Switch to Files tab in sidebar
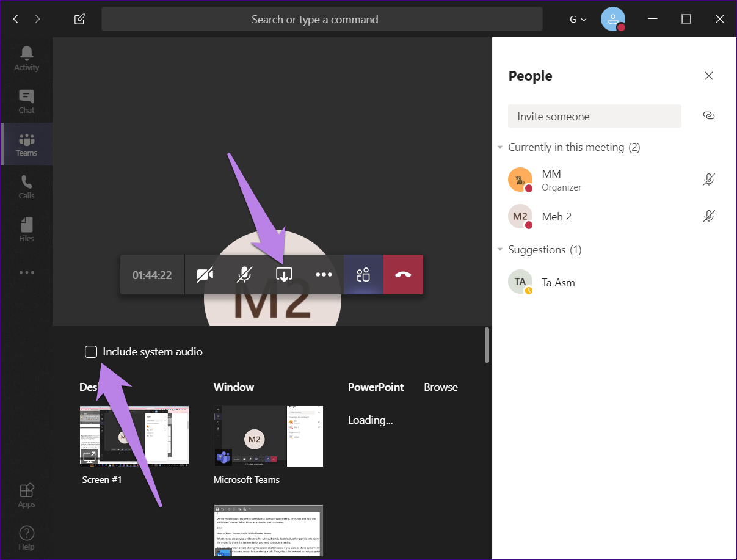The image size is (737, 560). (26, 230)
